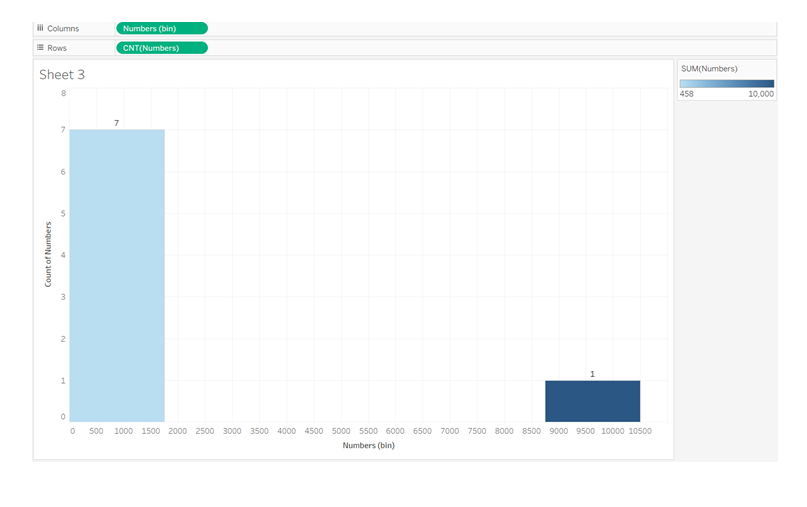
Task: Click the 5000 tick on horizontal axis
Action: click(x=341, y=431)
